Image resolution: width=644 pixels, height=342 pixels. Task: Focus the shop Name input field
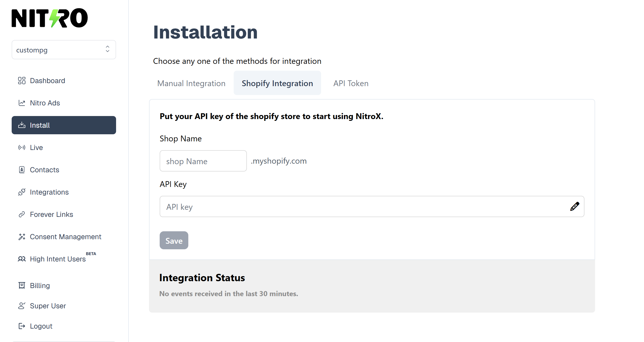(203, 161)
